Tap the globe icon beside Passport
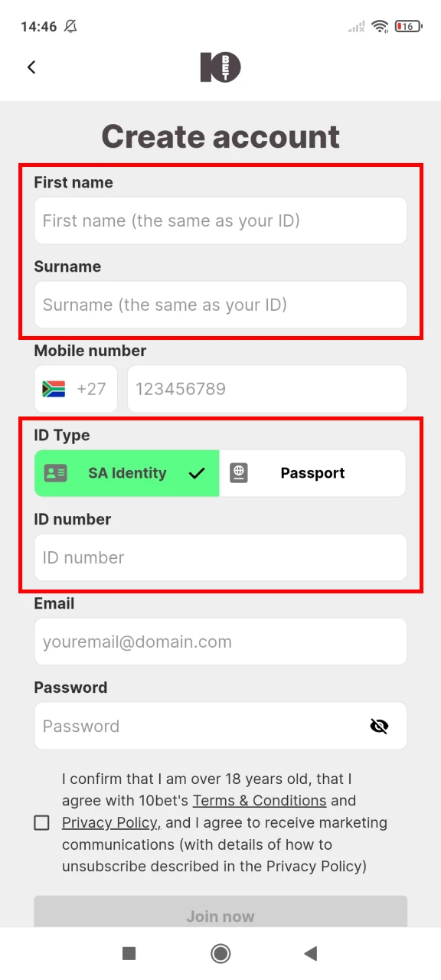This screenshot has width=441, height=980. coord(239,472)
